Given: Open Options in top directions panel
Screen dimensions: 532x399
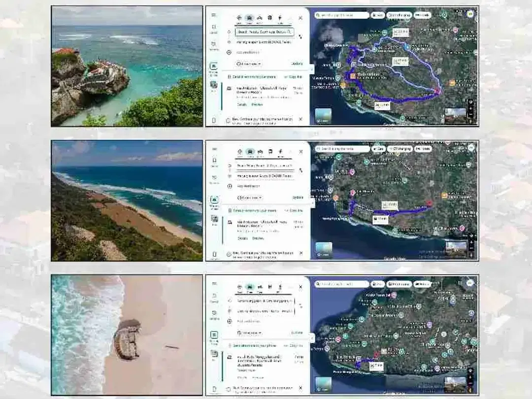Looking at the screenshot, I should (x=297, y=64).
